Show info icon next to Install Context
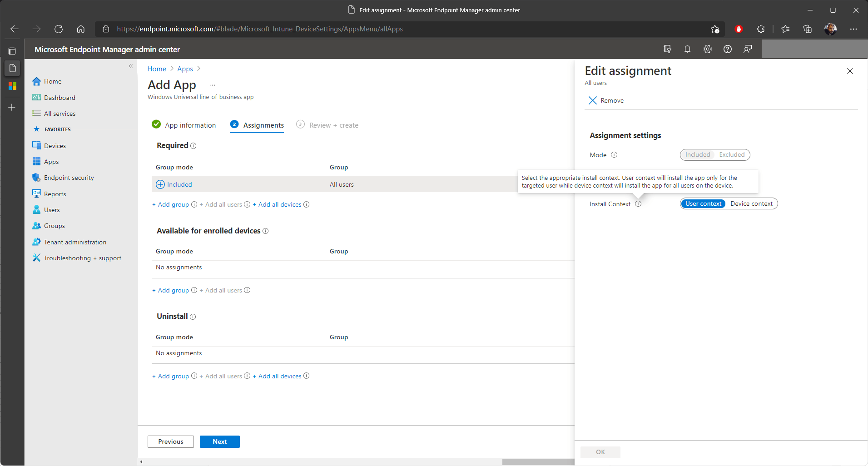This screenshot has width=868, height=466. [638, 204]
